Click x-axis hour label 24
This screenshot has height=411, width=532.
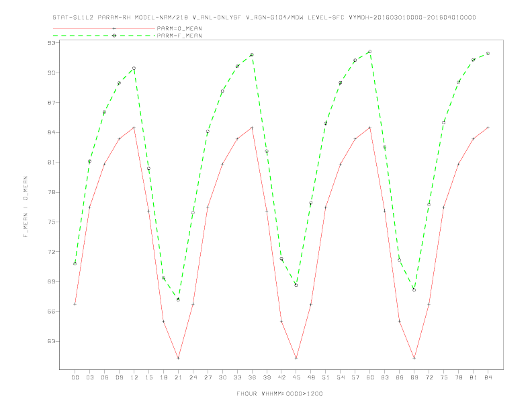pos(193,377)
